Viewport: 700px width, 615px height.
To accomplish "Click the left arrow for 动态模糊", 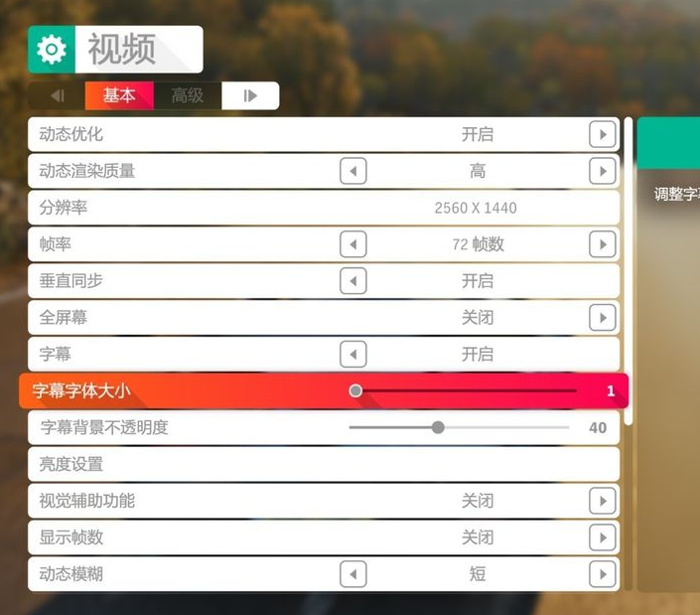I will point(353,574).
